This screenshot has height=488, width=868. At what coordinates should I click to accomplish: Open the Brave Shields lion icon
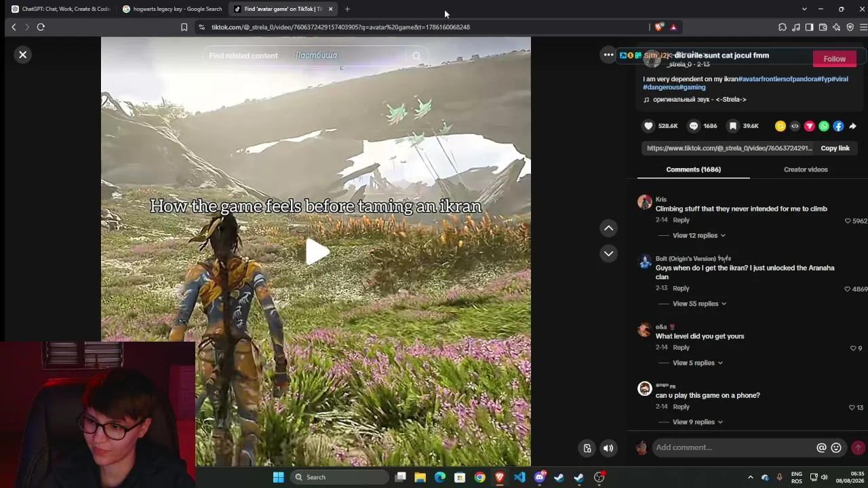659,27
